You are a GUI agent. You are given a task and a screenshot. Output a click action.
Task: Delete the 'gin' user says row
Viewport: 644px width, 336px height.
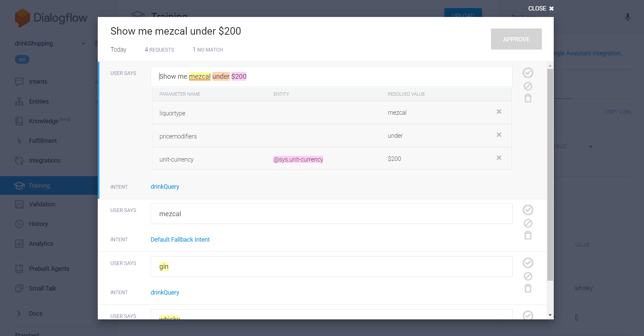pyautogui.click(x=528, y=288)
